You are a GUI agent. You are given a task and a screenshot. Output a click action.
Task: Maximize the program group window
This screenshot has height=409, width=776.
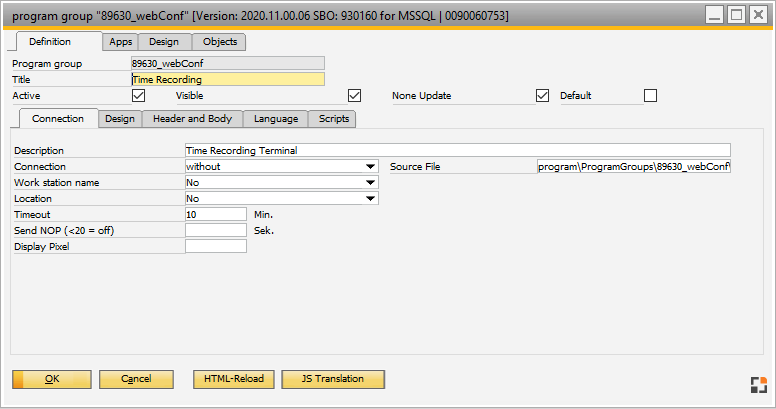click(735, 15)
